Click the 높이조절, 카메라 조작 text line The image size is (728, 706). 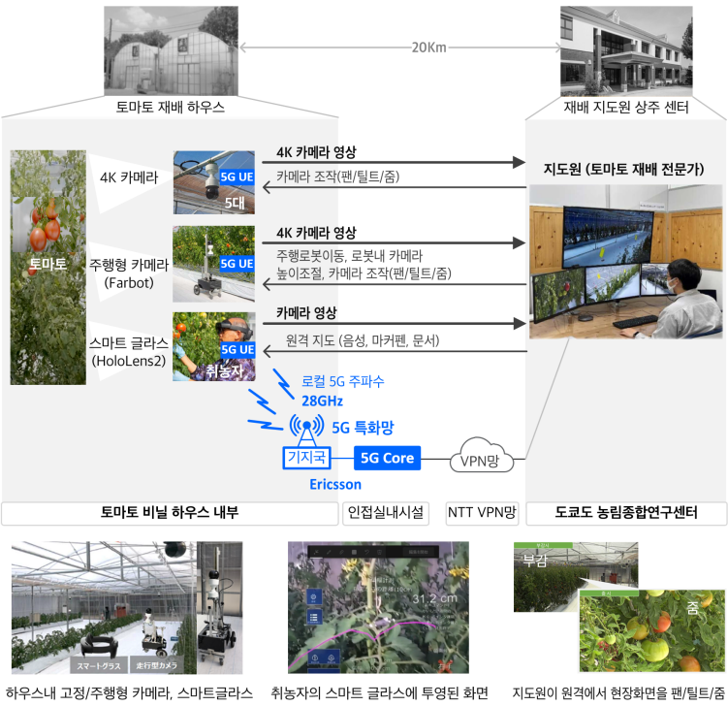(x=364, y=273)
